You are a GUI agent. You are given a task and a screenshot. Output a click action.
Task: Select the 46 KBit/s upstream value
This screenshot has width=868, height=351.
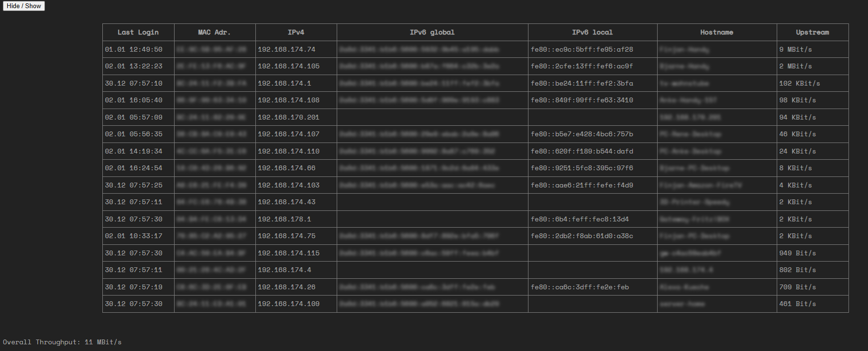[798, 134]
